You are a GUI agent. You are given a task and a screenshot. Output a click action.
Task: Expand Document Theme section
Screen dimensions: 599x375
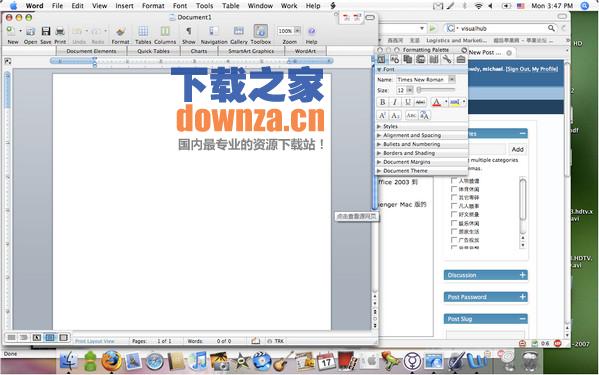422,171
